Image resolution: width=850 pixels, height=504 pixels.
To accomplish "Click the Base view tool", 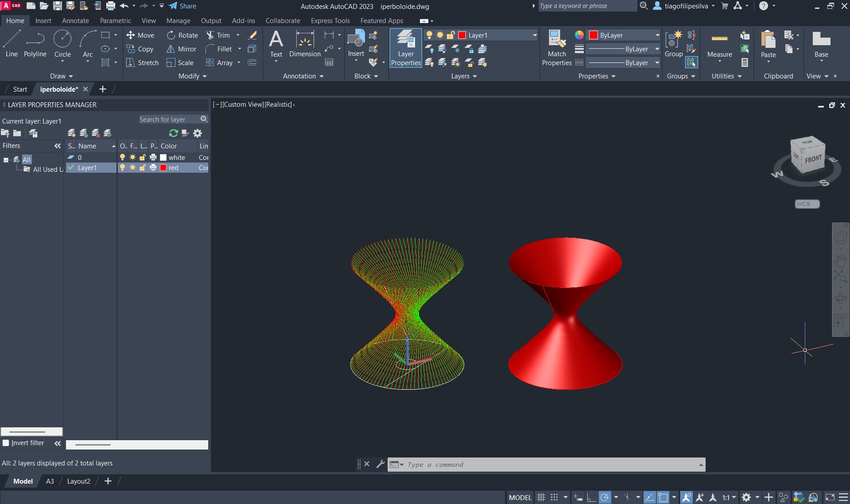I will 821,44.
